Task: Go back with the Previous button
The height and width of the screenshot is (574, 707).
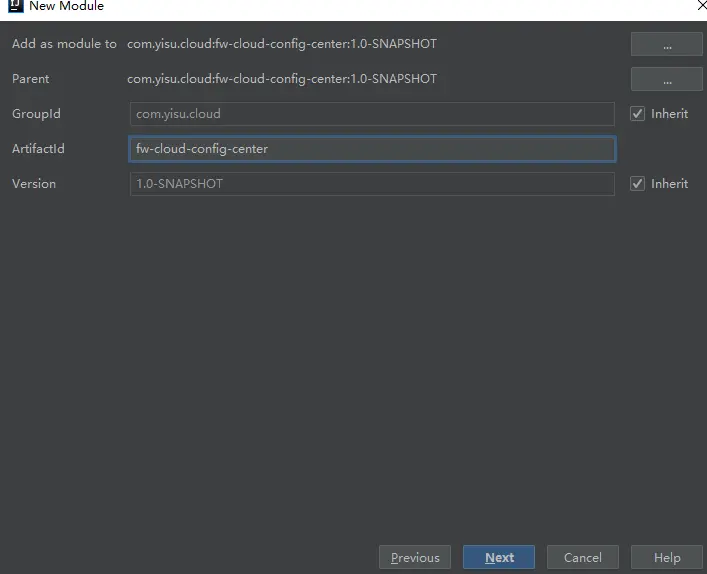Action: coord(415,557)
